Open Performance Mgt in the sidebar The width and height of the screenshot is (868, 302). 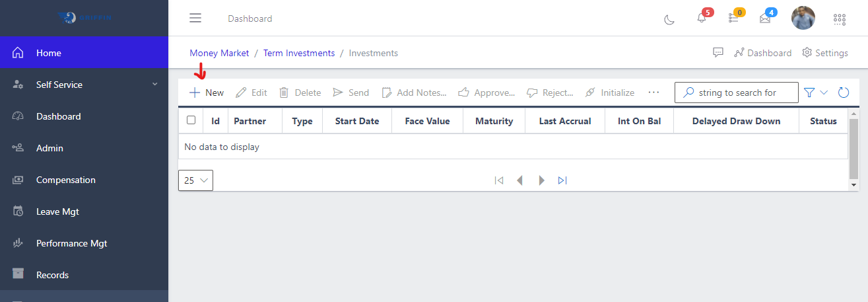[84, 243]
